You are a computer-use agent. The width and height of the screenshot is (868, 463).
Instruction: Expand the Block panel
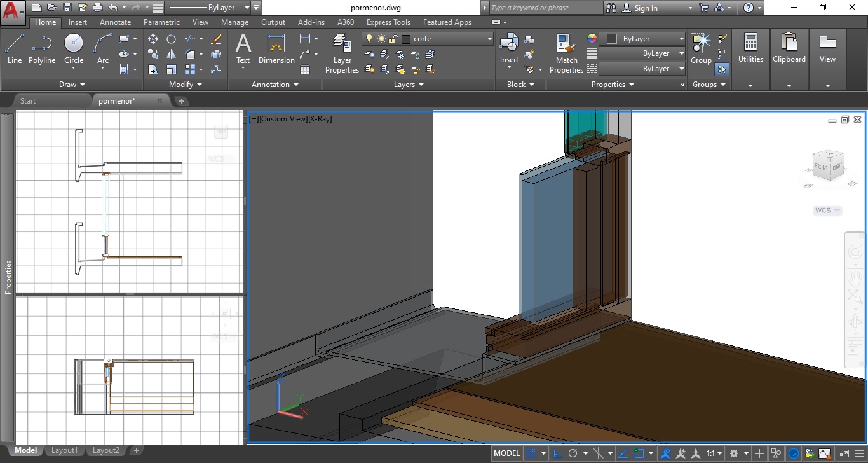coord(520,84)
